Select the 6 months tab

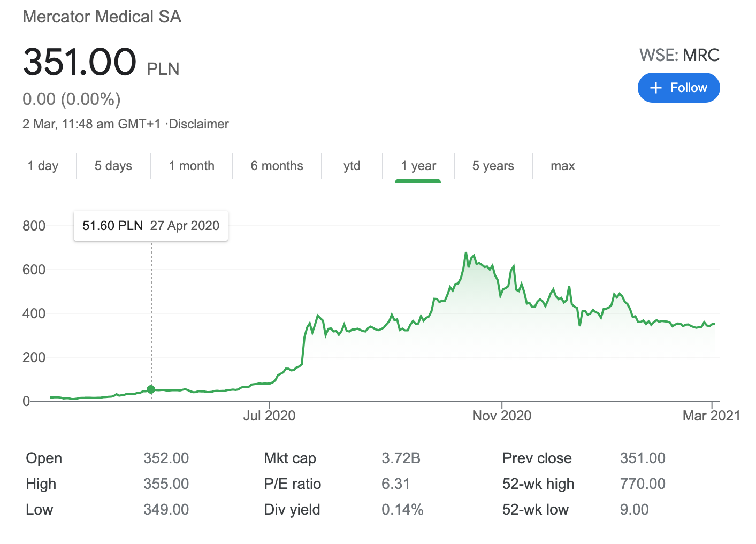pos(277,166)
